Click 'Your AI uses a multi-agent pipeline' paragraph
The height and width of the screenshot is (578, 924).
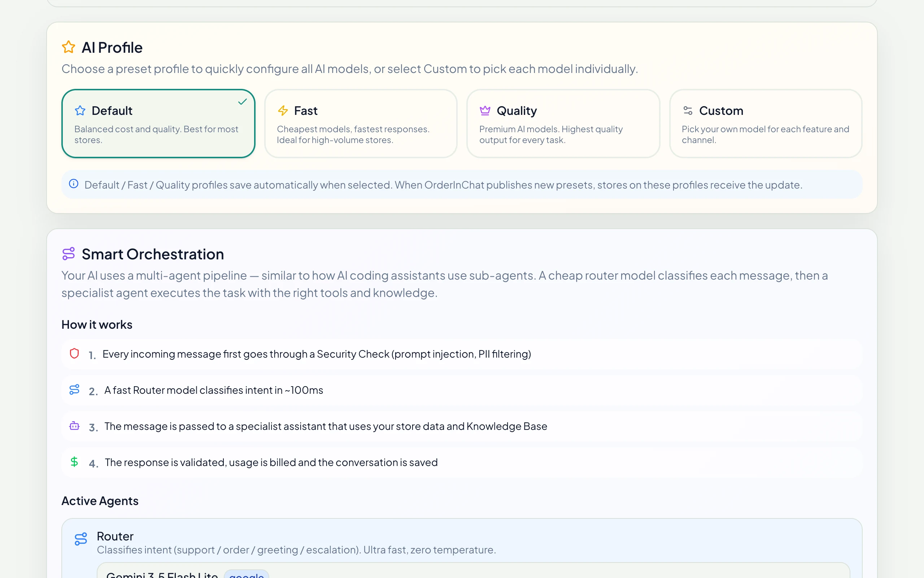pos(445,284)
